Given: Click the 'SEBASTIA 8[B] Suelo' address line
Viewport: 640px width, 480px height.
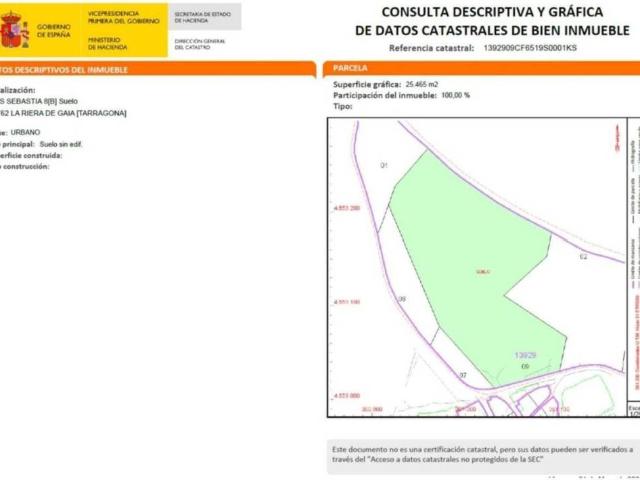Looking at the screenshot, I should coord(39,101).
